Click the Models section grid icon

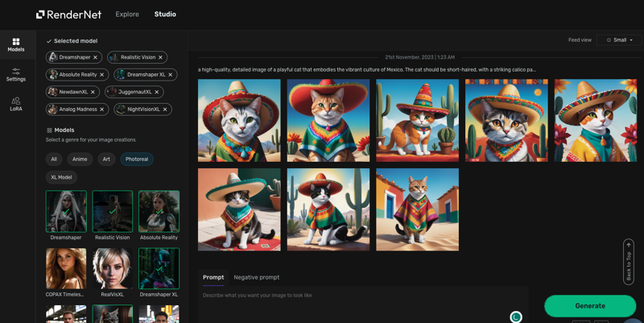click(x=49, y=130)
